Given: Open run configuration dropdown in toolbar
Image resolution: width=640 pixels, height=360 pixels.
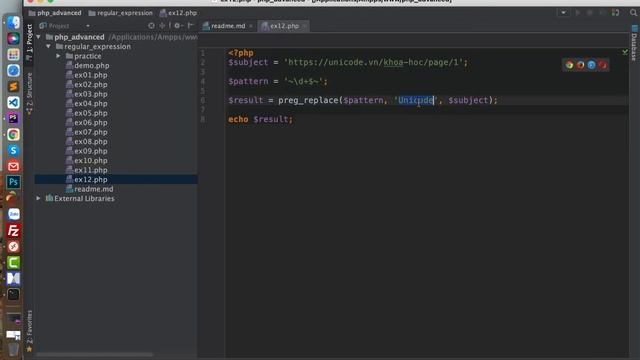Looking at the screenshot, I should [563, 13].
